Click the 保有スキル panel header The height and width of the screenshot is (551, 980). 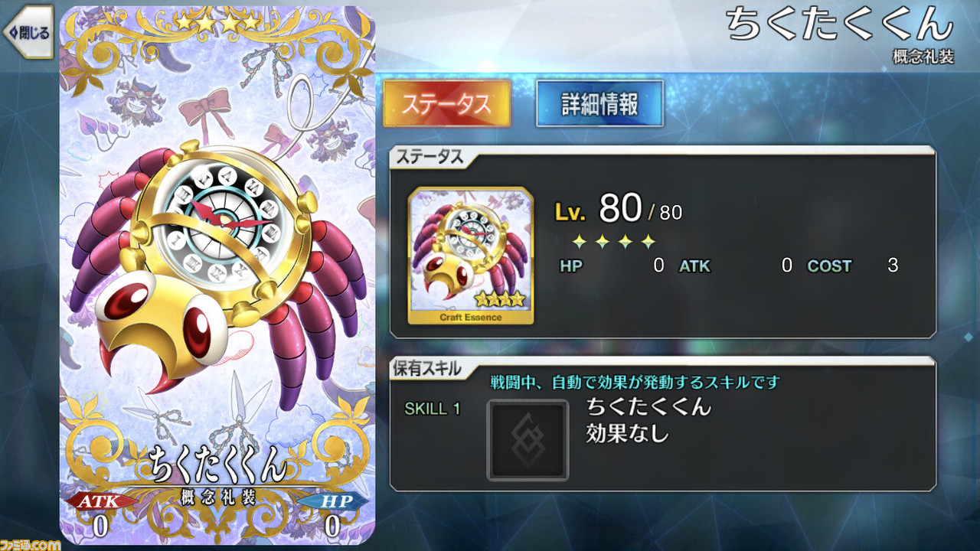click(427, 368)
